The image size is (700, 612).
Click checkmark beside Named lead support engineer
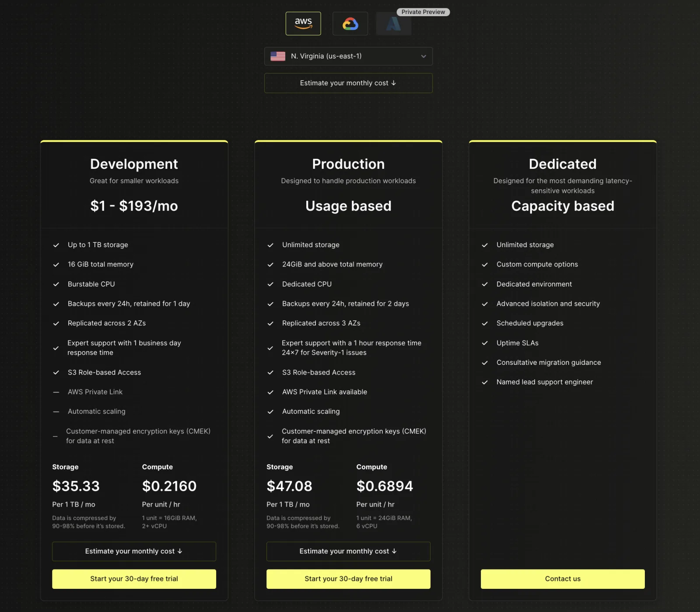pos(485,383)
